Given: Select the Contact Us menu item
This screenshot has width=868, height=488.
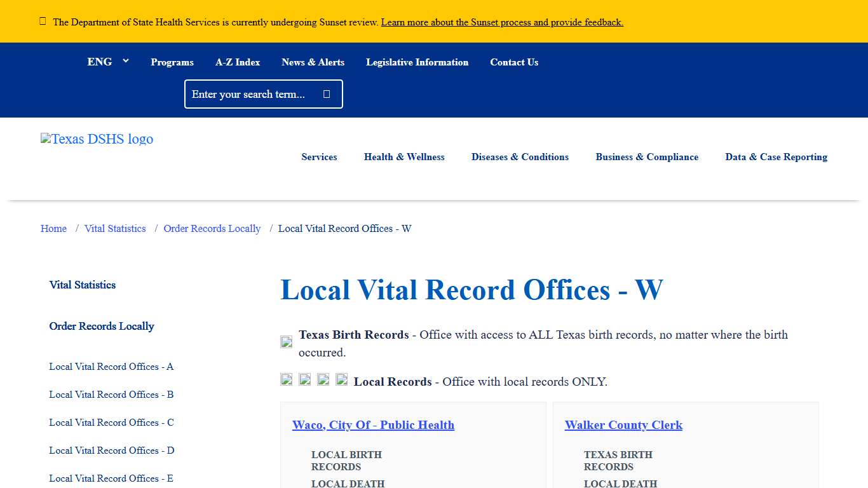Looking at the screenshot, I should tap(514, 62).
